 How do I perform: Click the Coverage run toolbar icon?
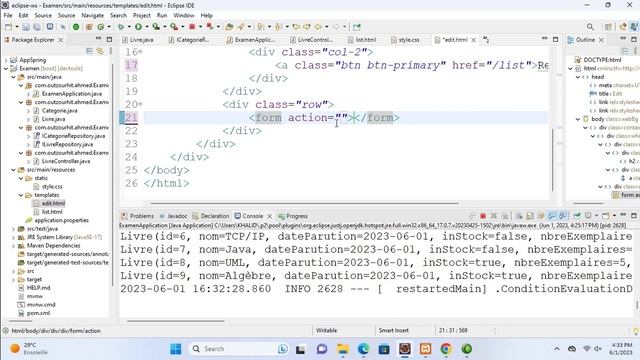click(156, 27)
